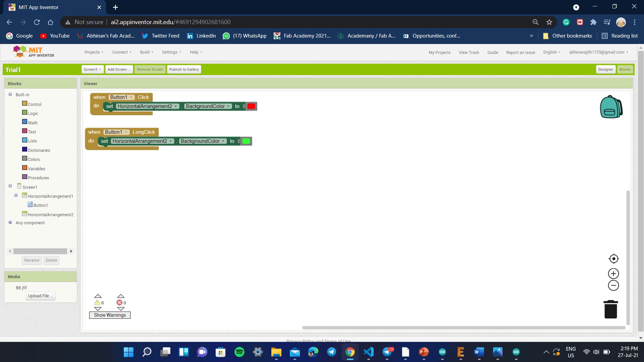Open the backpack icon in the viewer
Screen dimensions: 644x362
(x=611, y=107)
